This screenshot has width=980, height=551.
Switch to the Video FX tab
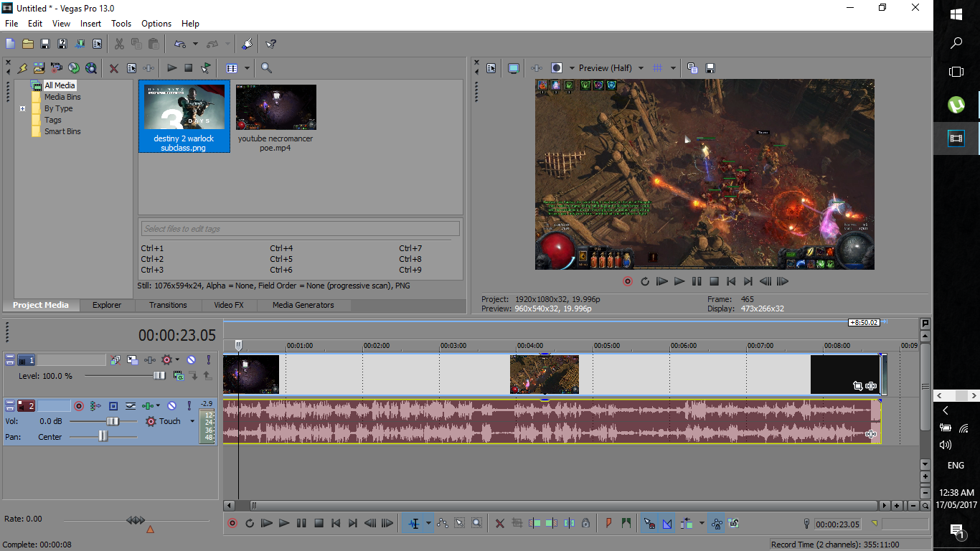coord(229,305)
